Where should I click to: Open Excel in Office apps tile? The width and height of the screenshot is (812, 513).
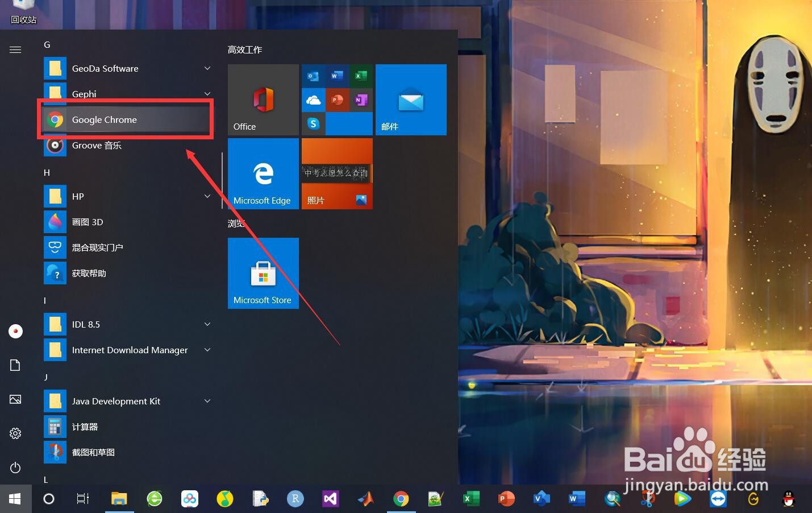(361, 76)
